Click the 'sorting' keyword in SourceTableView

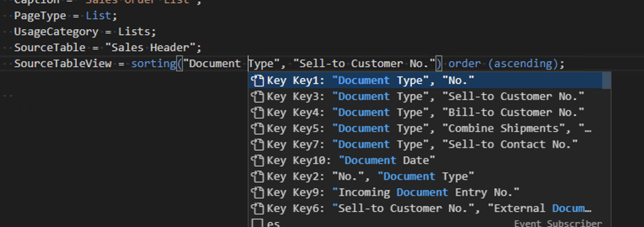pyautogui.click(x=153, y=63)
